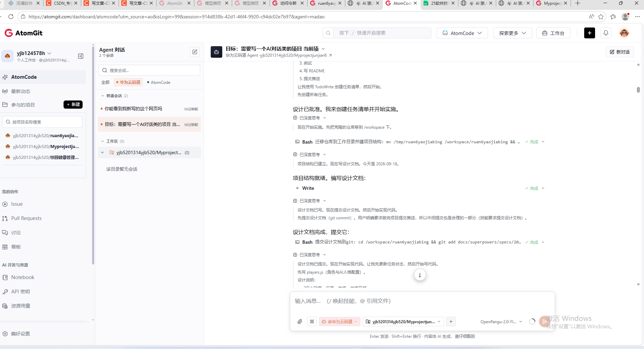The height and width of the screenshot is (349, 644).
Task: Open project yjb5201314yjb520/校园健康管理...
Action: coord(43,157)
